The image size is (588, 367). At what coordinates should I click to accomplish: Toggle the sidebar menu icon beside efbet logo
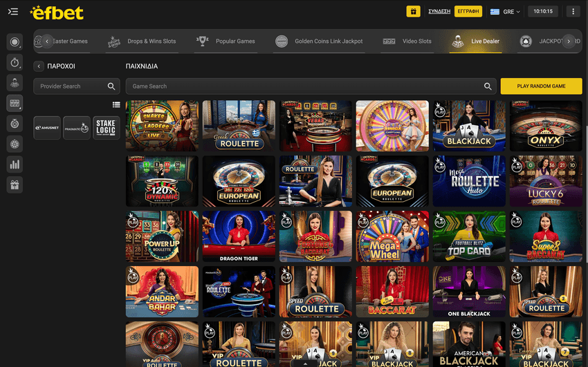(13, 12)
